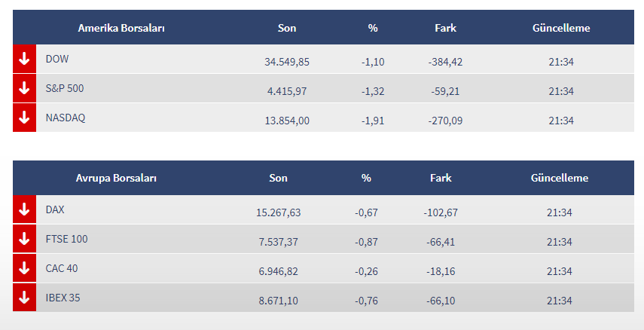The width and height of the screenshot is (644, 330).
Task: Select the NASDAQ index name
Action: coord(66,118)
